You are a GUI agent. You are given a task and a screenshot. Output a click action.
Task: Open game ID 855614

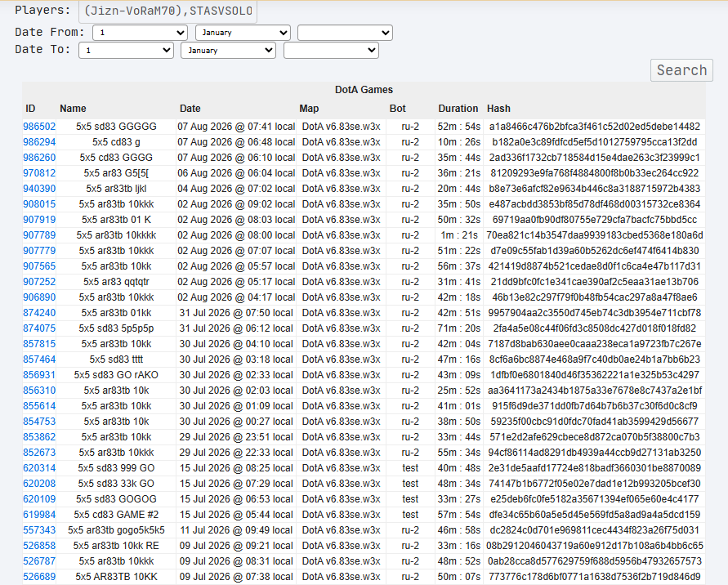[39, 406]
